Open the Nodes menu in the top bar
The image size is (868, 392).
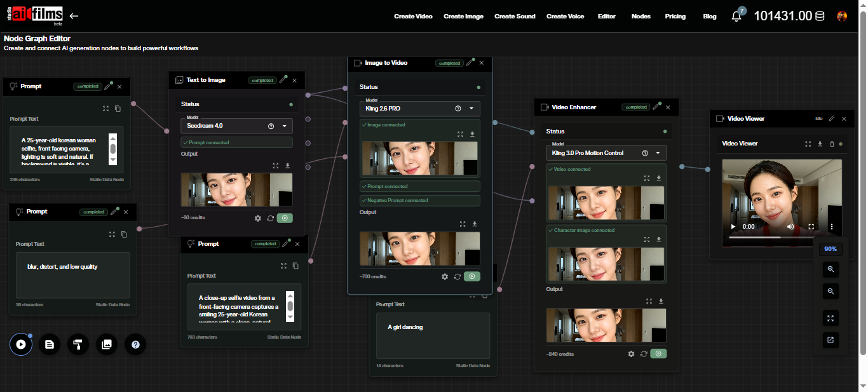pos(641,16)
